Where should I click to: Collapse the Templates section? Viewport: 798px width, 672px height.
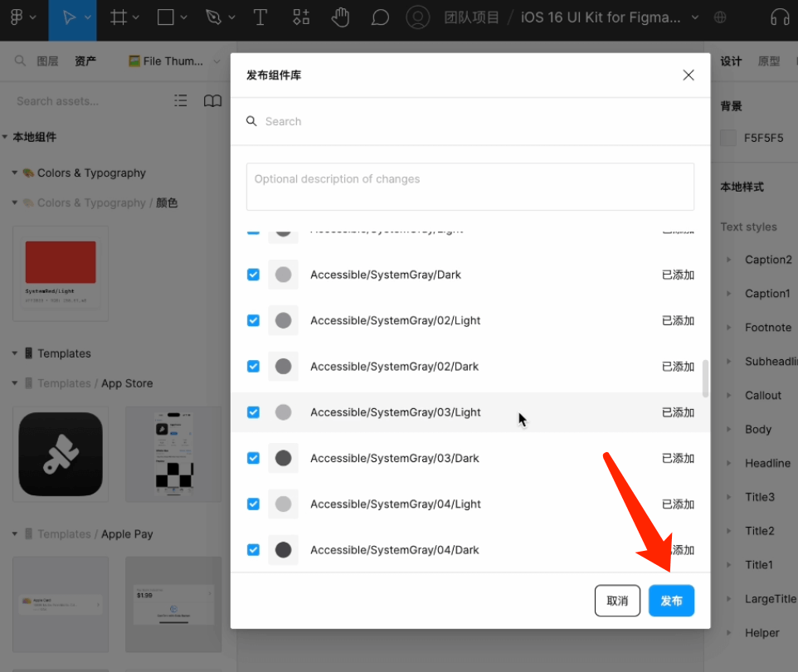[15, 353]
